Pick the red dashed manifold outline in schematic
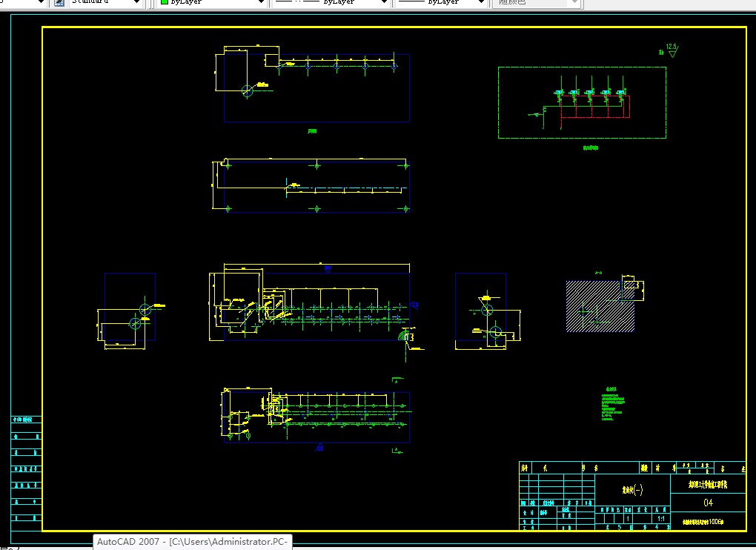Image resolution: width=756 pixels, height=550 pixels. [595, 107]
